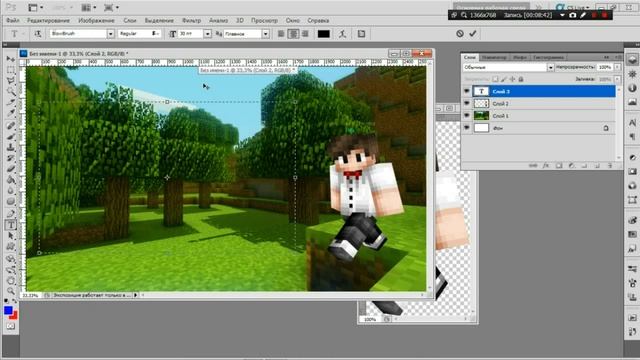Switch to the Навигатор panel tab
This screenshot has width=640, height=360.
[x=494, y=58]
